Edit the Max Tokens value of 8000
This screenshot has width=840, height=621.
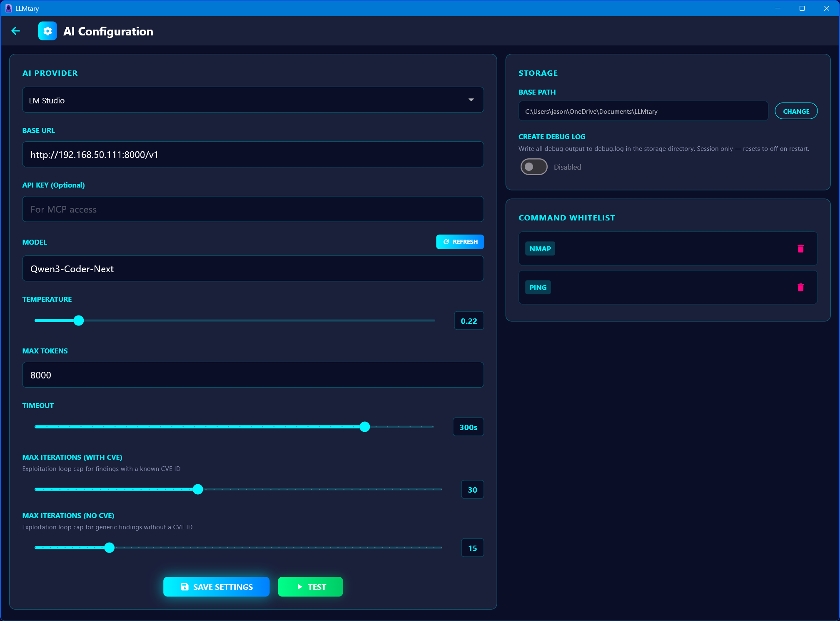pos(253,375)
